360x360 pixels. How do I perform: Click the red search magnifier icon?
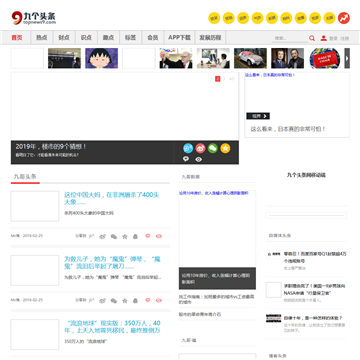[312, 38]
